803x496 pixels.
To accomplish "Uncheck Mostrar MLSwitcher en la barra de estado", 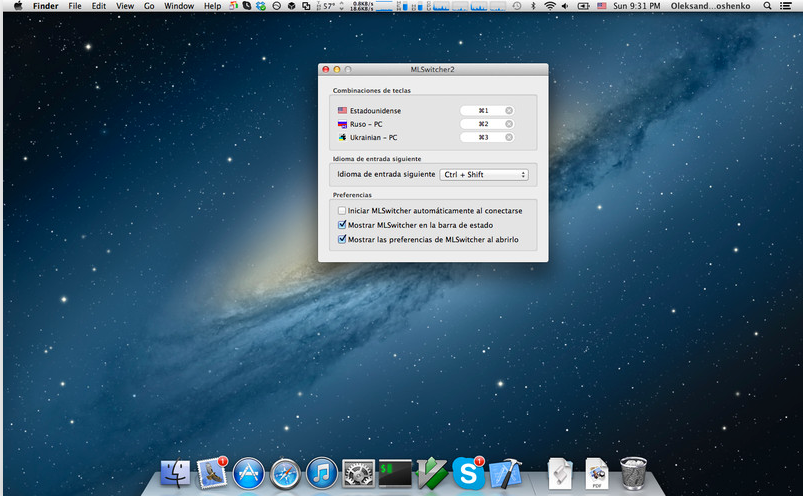I will [342, 225].
